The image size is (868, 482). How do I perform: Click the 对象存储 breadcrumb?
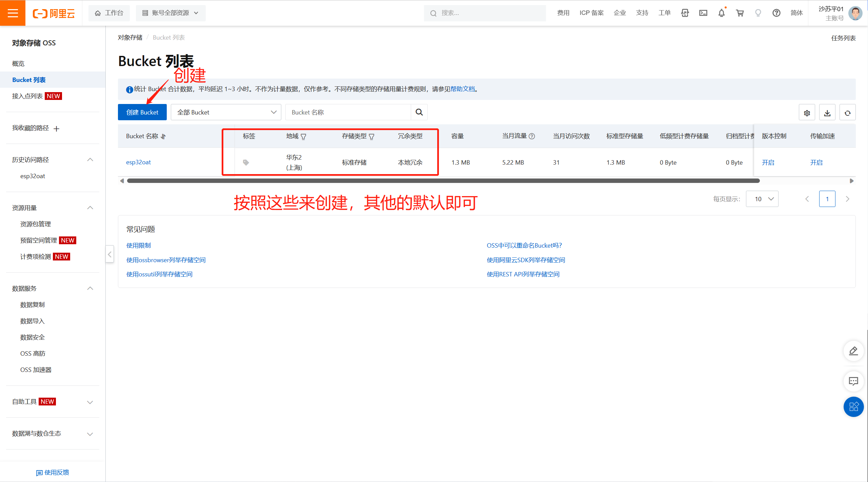[130, 38]
